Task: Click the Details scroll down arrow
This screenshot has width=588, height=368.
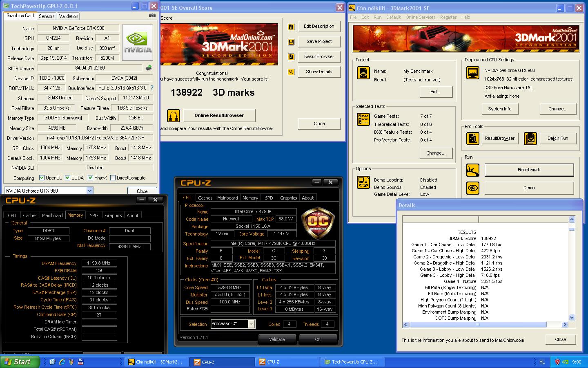Action: pyautogui.click(x=572, y=318)
